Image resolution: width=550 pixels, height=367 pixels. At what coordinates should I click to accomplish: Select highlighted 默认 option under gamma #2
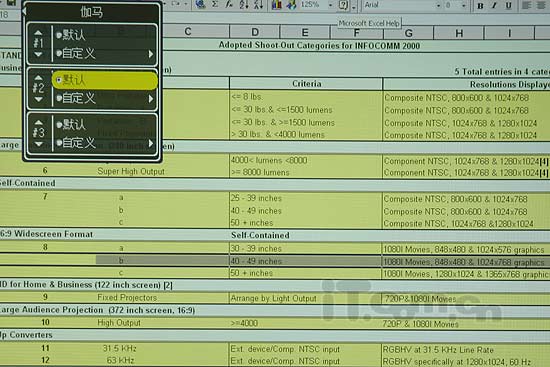click(x=105, y=80)
